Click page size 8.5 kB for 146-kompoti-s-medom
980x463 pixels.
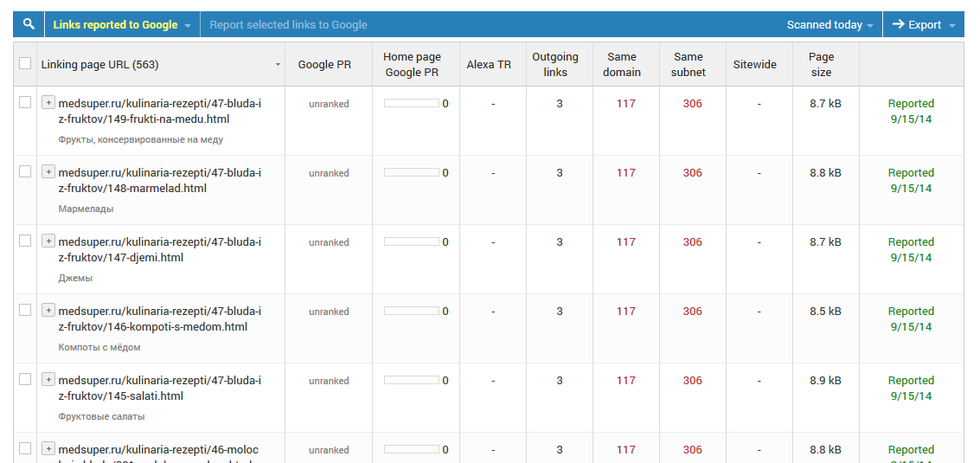[825, 311]
